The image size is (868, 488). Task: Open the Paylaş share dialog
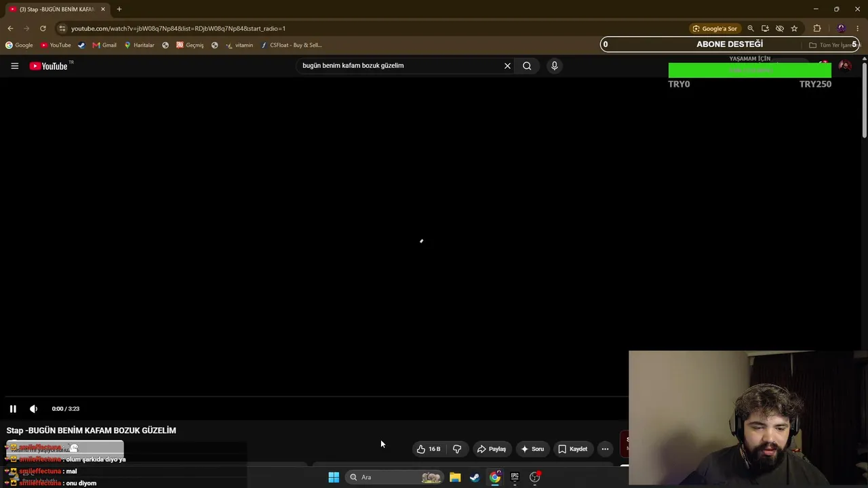(x=492, y=449)
